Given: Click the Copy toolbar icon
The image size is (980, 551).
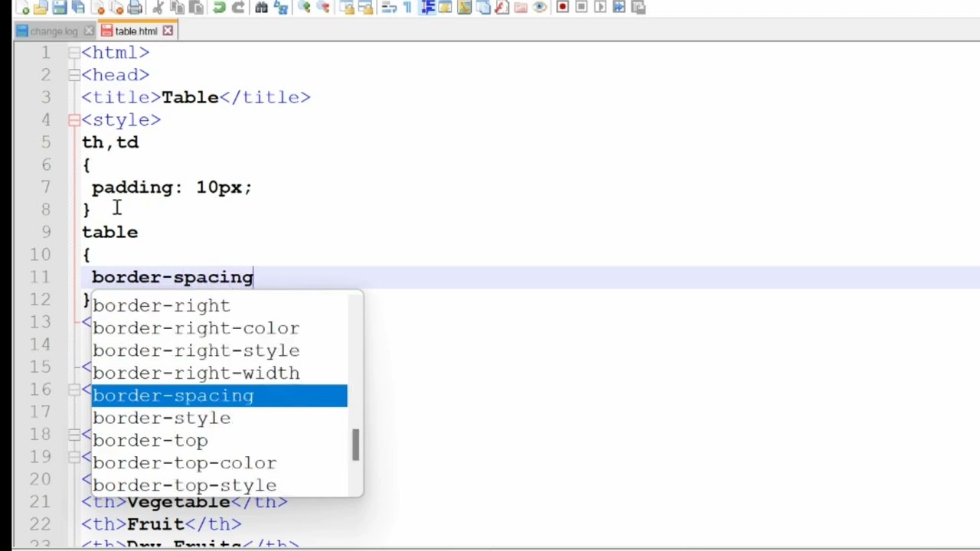Looking at the screenshot, I should (178, 8).
